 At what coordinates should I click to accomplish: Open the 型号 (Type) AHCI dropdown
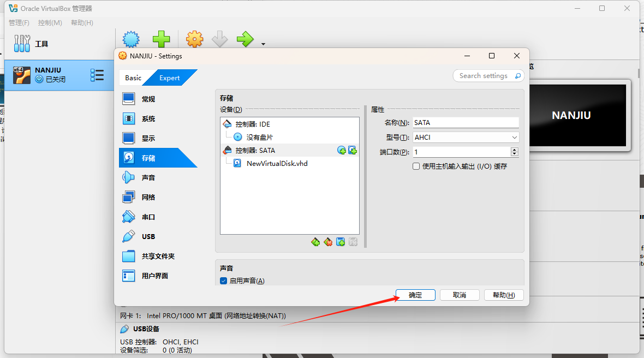point(466,137)
